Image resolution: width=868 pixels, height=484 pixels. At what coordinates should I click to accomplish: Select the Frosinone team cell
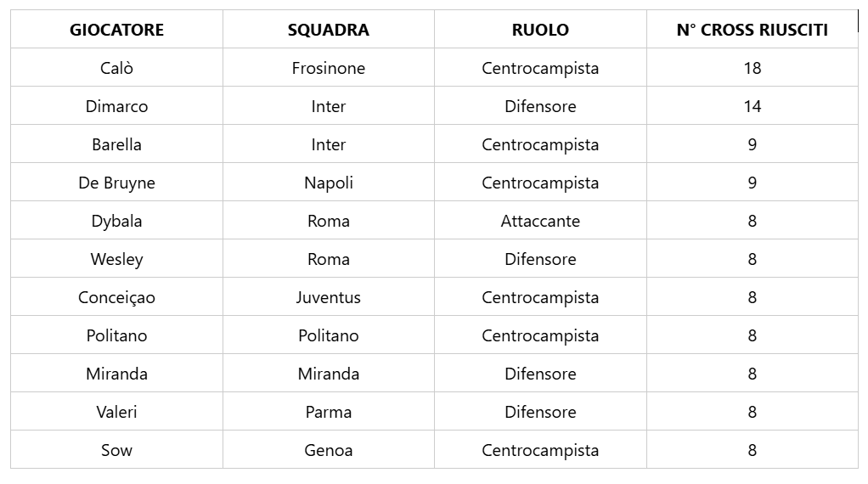coord(329,67)
